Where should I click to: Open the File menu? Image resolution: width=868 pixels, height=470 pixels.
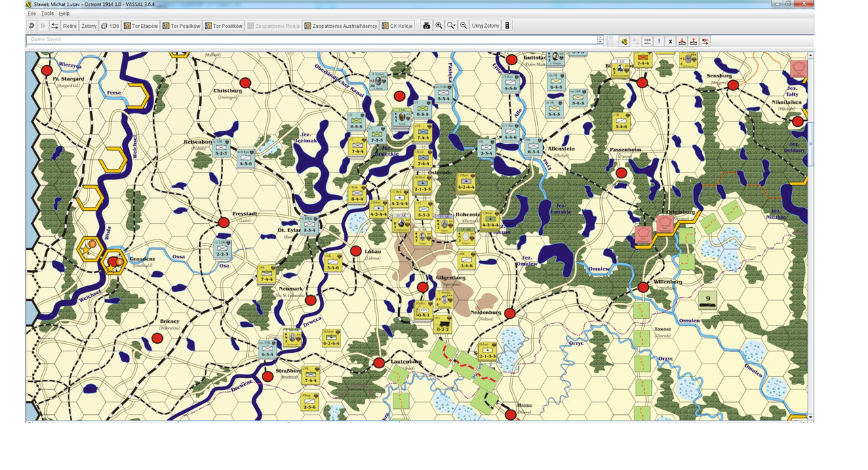(x=32, y=14)
